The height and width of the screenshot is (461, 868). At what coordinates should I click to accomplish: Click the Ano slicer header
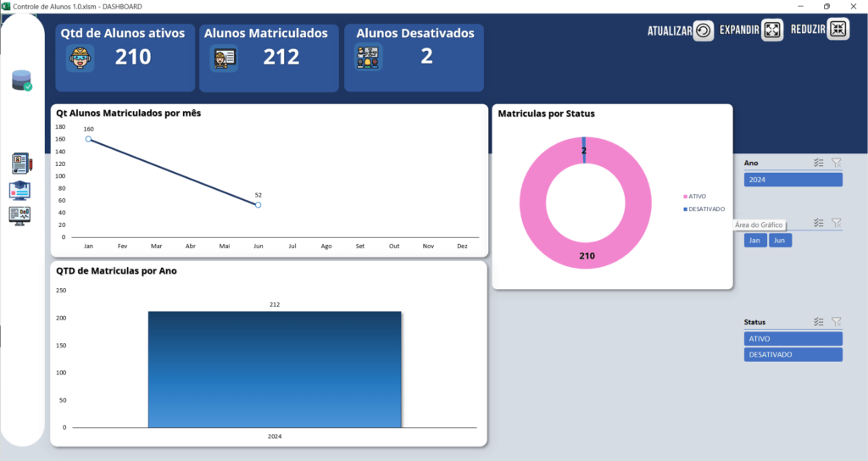pyautogui.click(x=751, y=163)
